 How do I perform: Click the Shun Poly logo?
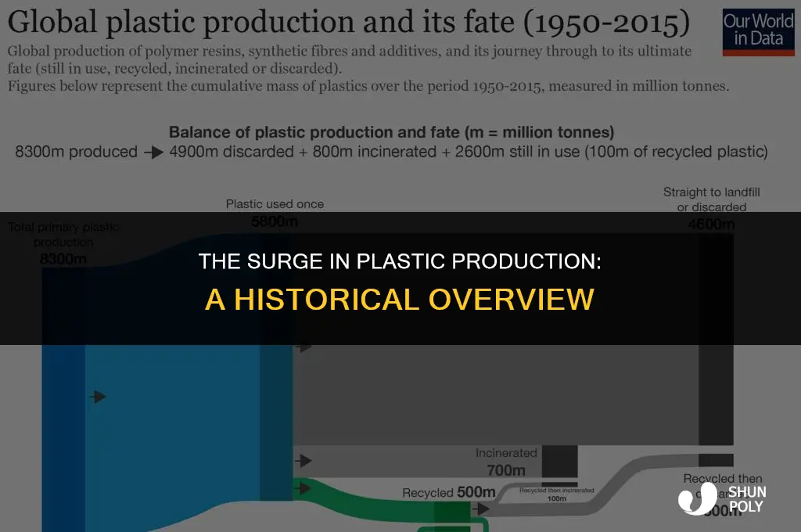(x=722, y=498)
